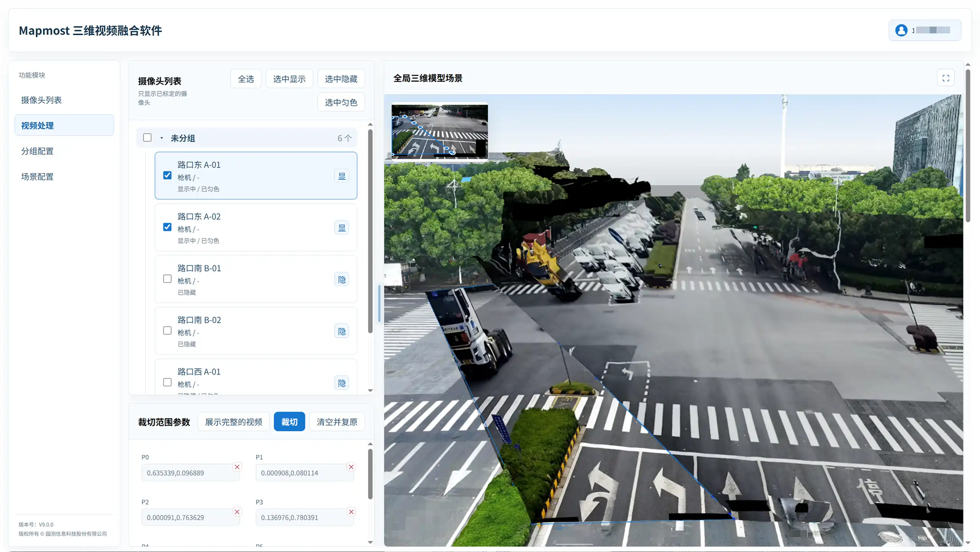Click the camera video preview thumbnail
This screenshot has height=552, width=980.
click(x=439, y=131)
